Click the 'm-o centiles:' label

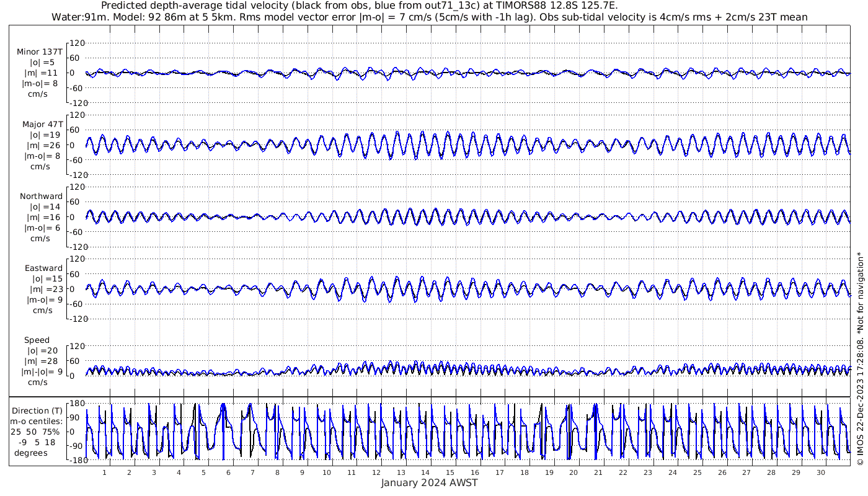tap(36, 422)
